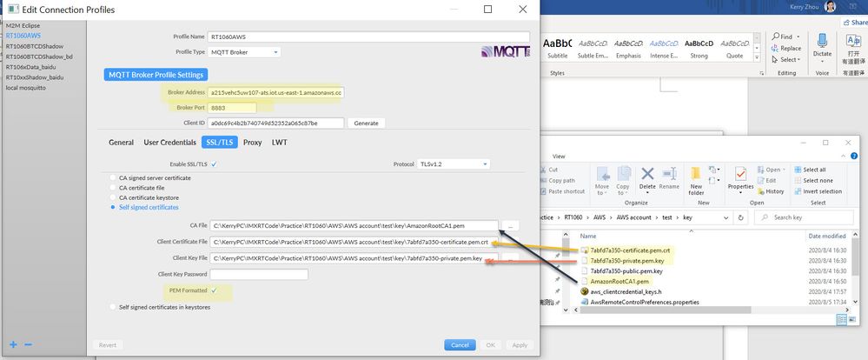Screen dimensions: 868x360
Task: Expand File Explorer address bar history dropdown
Action: (x=728, y=217)
